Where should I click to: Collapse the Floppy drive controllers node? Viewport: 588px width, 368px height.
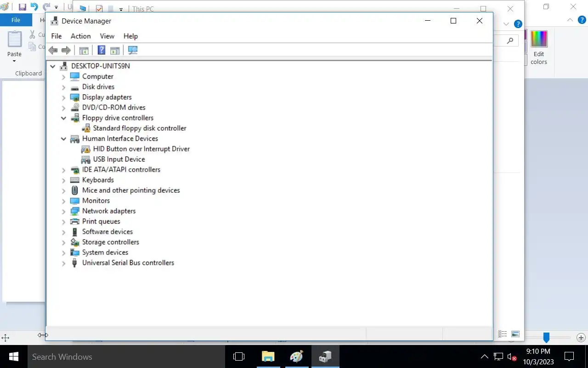click(64, 118)
